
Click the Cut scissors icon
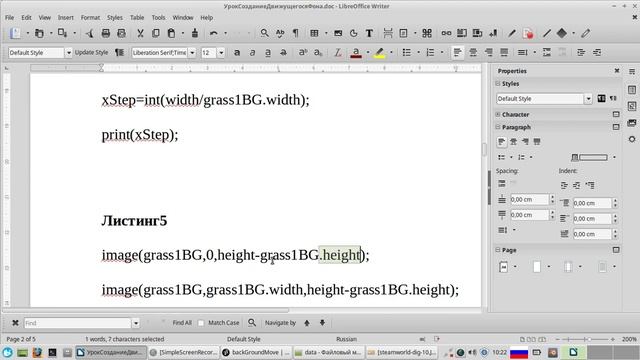140,33
